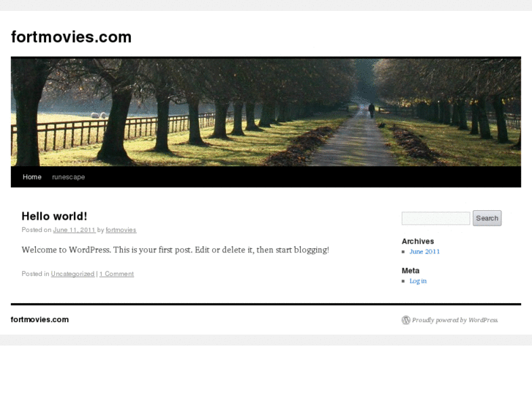532x399 pixels.
Task: Click the Search button
Action: point(487,218)
